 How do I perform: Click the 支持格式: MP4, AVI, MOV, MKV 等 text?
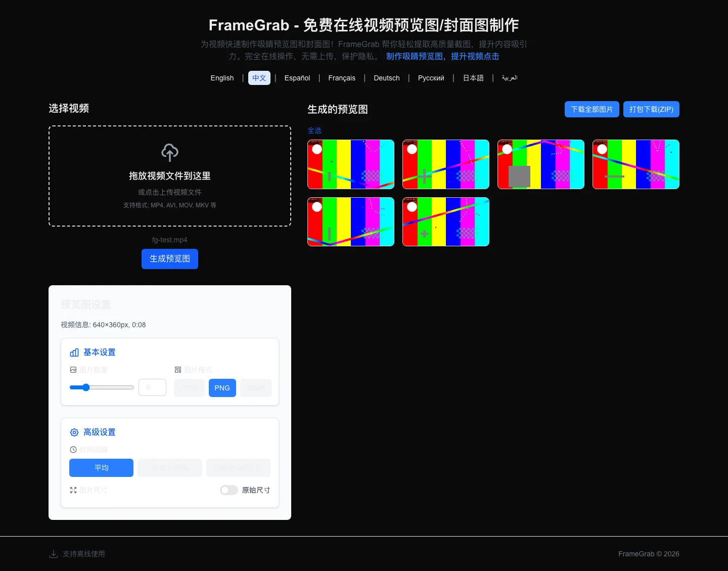click(170, 205)
